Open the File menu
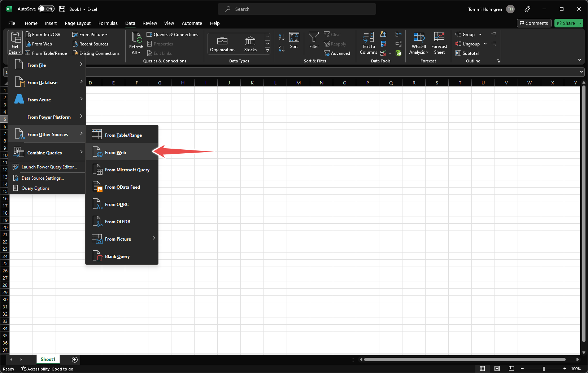This screenshot has width=588, height=373. coord(12,23)
